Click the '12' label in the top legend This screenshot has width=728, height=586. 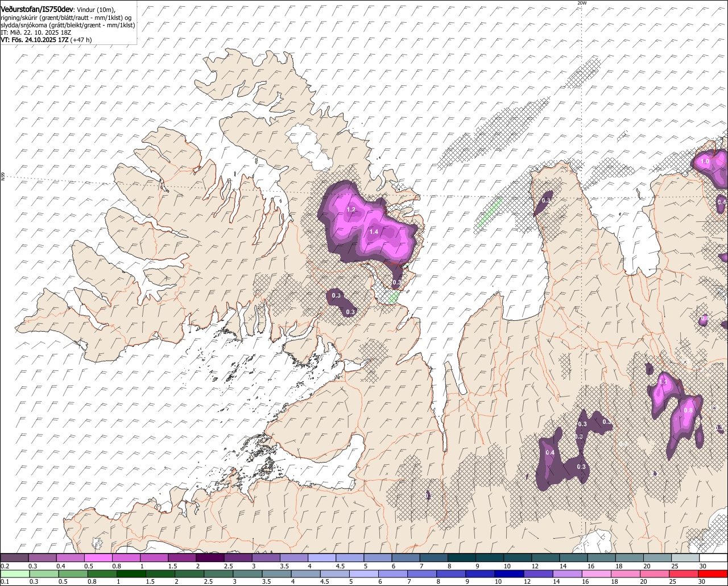(x=535, y=567)
